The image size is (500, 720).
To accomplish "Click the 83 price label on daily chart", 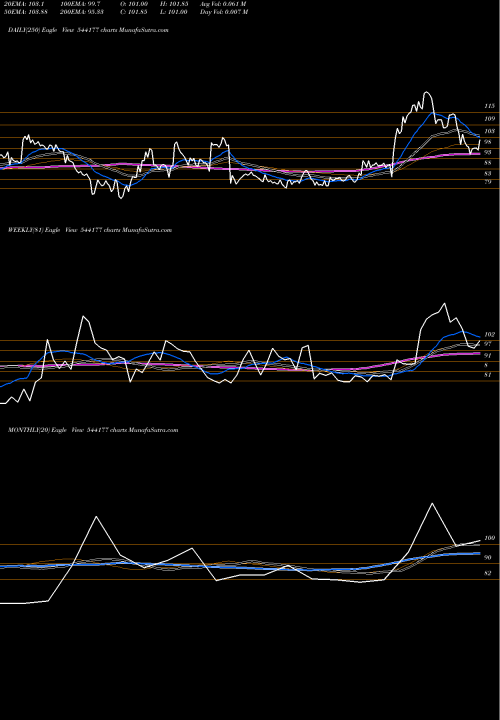I will [488, 174].
